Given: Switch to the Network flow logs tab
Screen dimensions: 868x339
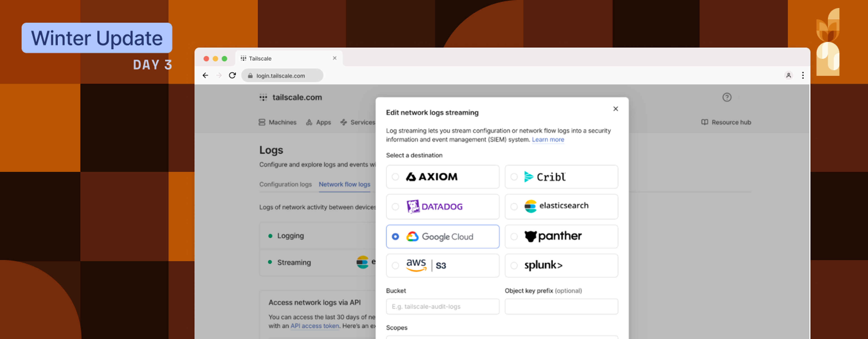Looking at the screenshot, I should (x=344, y=184).
